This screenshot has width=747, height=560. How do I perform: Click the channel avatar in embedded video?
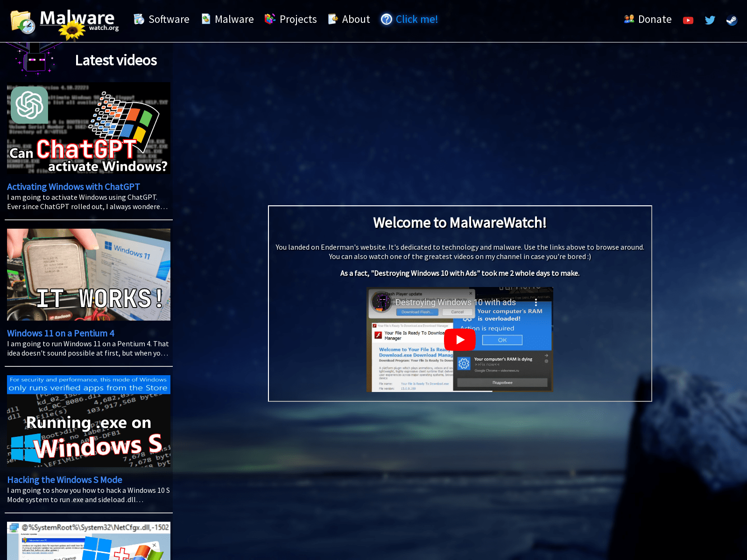coord(381,302)
